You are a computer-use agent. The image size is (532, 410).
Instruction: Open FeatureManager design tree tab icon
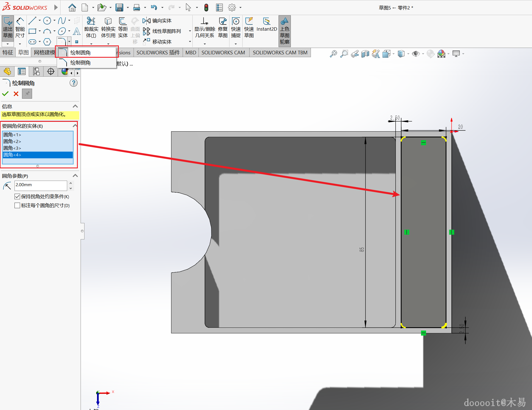8,72
